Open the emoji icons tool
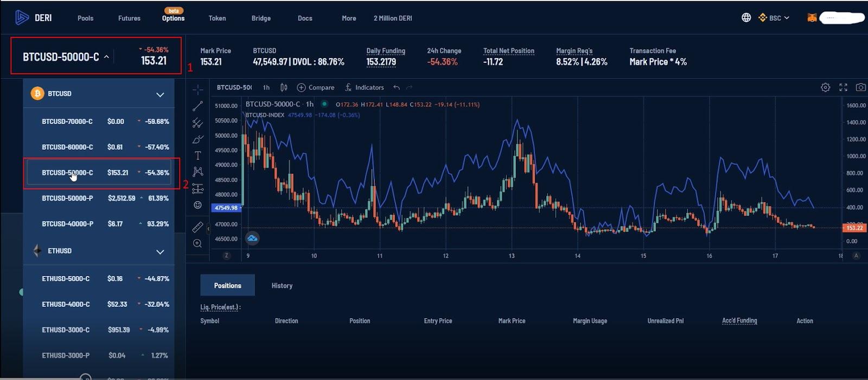This screenshot has height=380, width=868. 197,205
